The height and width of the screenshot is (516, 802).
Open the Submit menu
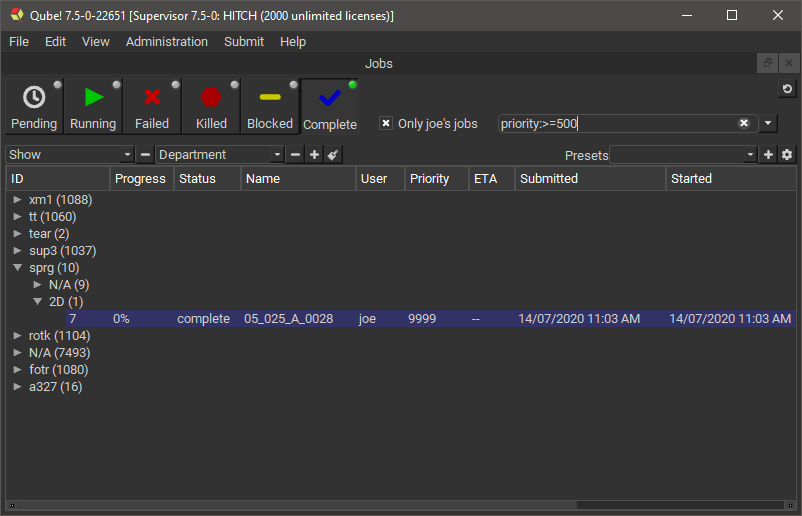point(244,42)
